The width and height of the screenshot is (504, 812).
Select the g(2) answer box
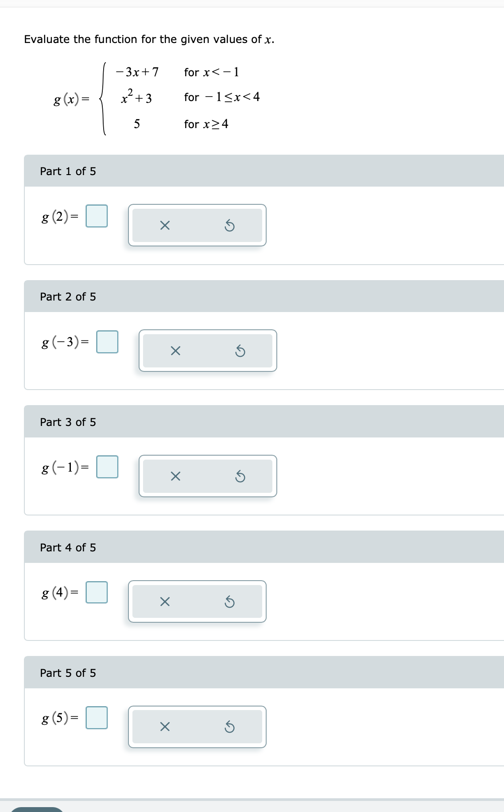pyautogui.click(x=97, y=216)
